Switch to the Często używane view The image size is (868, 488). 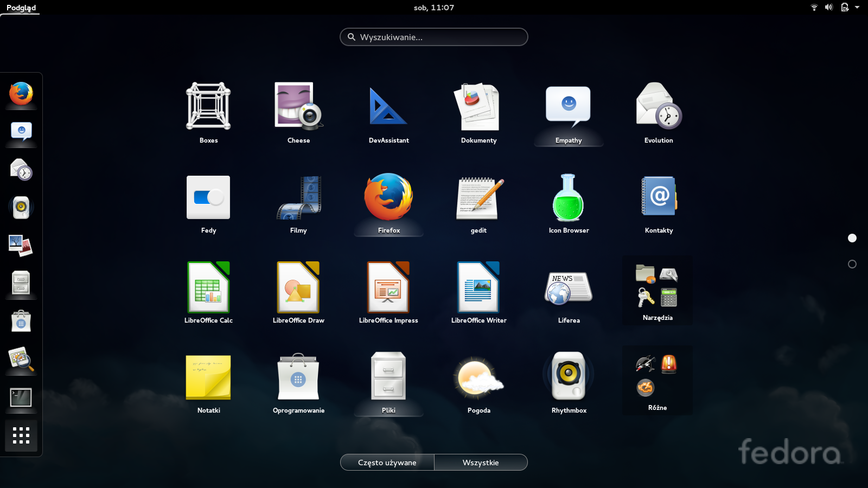click(387, 463)
